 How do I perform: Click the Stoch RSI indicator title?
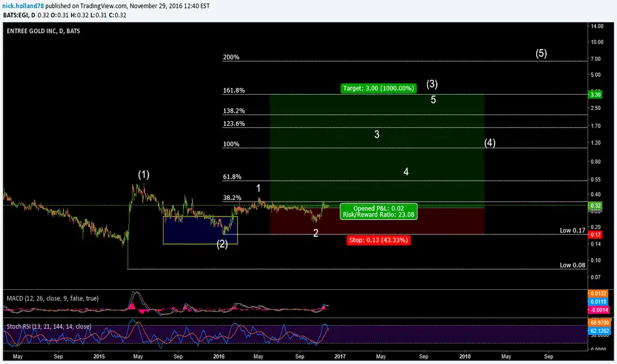49,327
